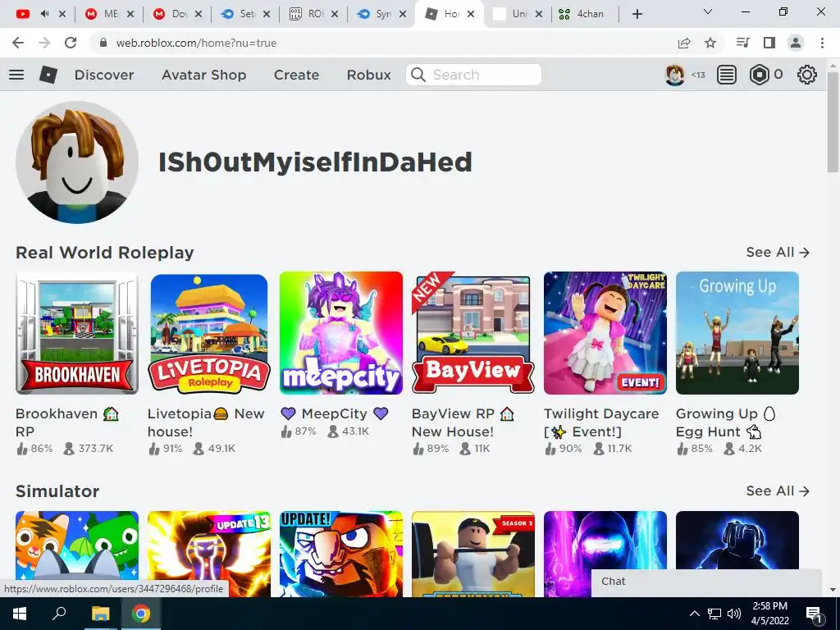View site lock information icon
This screenshot has height=630, width=840.
pos(104,43)
